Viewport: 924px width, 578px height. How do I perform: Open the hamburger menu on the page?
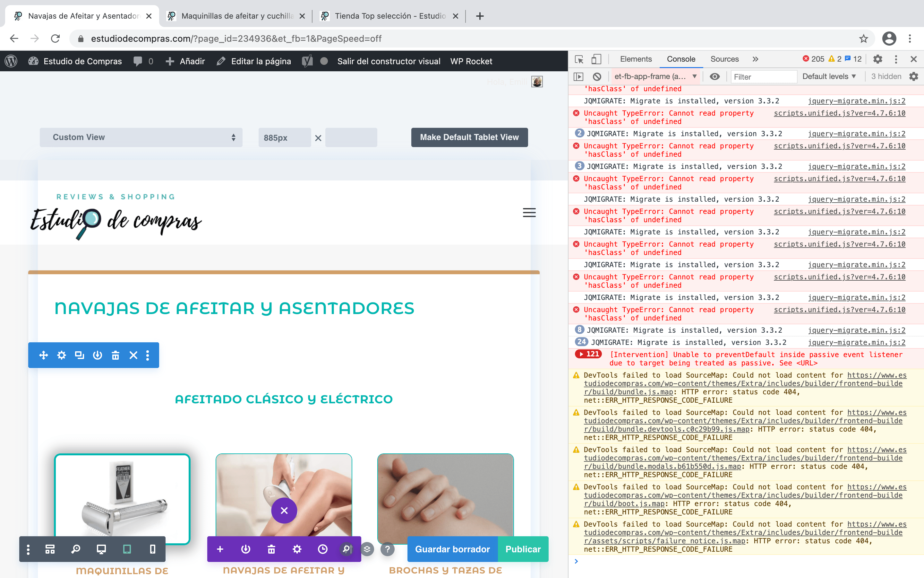coord(529,213)
